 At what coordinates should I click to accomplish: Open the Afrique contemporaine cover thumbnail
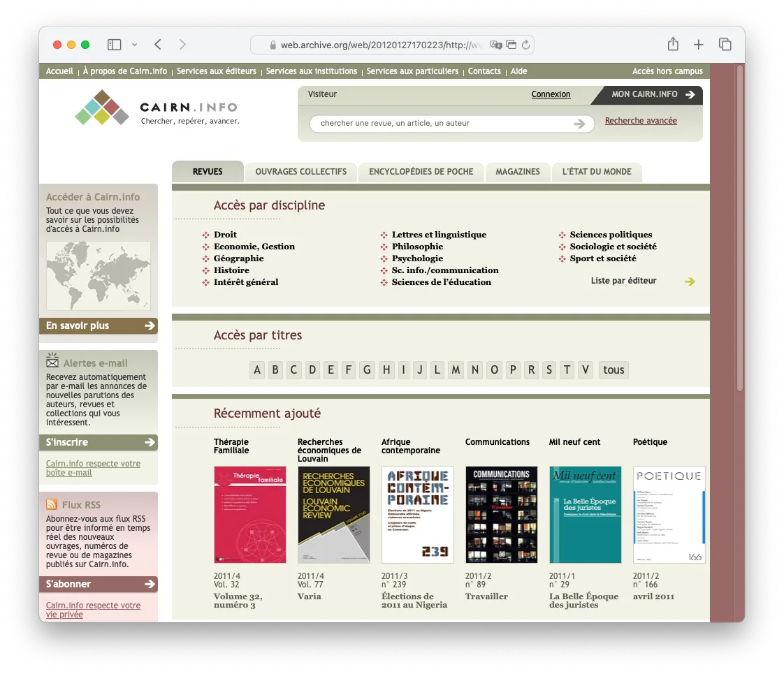point(418,515)
